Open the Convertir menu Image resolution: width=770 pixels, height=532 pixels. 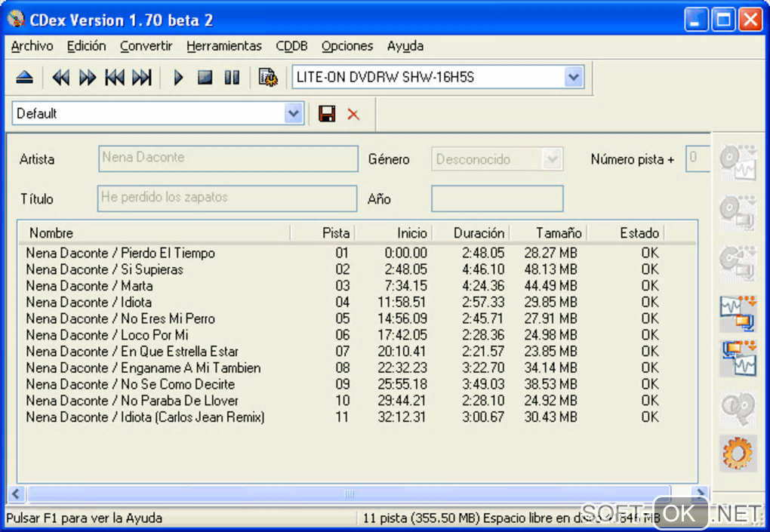(x=146, y=46)
